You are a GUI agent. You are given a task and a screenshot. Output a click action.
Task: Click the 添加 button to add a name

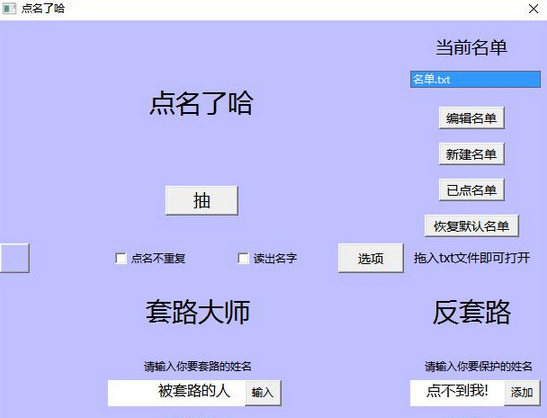[x=522, y=393]
